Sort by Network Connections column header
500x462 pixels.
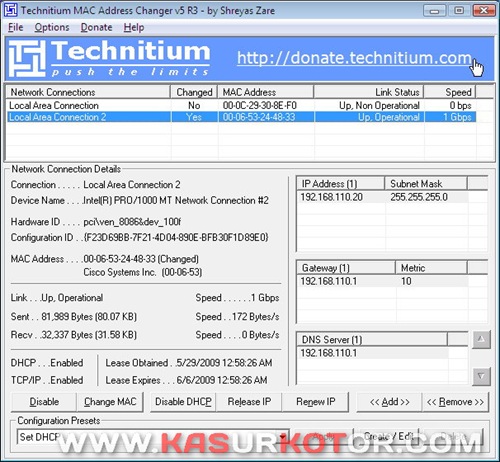pyautogui.click(x=88, y=92)
